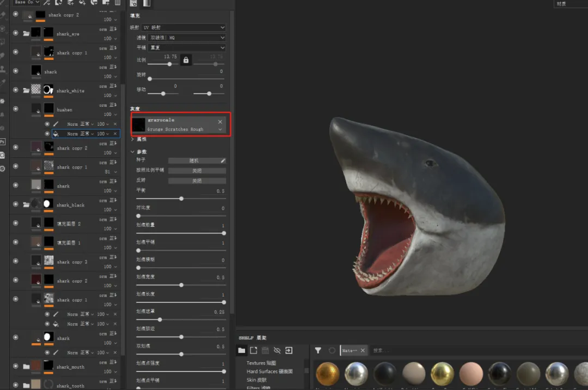The width and height of the screenshot is (588, 390).
Task: Hide the shark_mouth layer
Action: [15, 367]
